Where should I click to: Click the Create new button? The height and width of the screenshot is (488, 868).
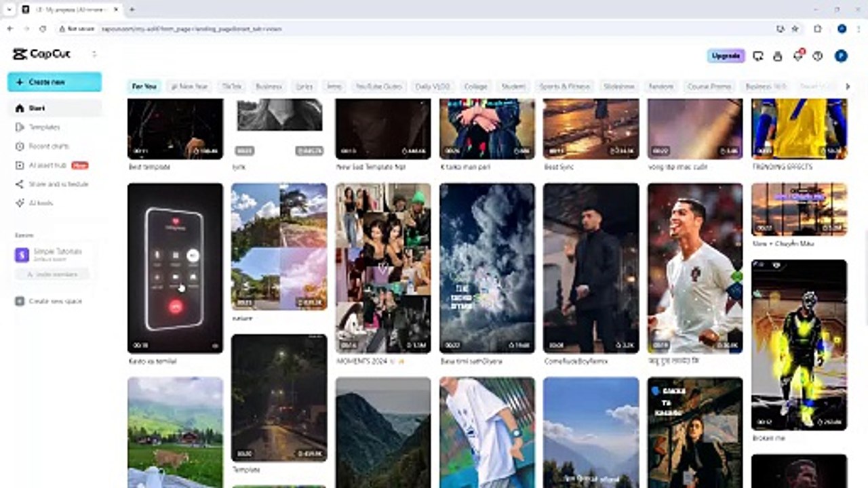(x=54, y=82)
